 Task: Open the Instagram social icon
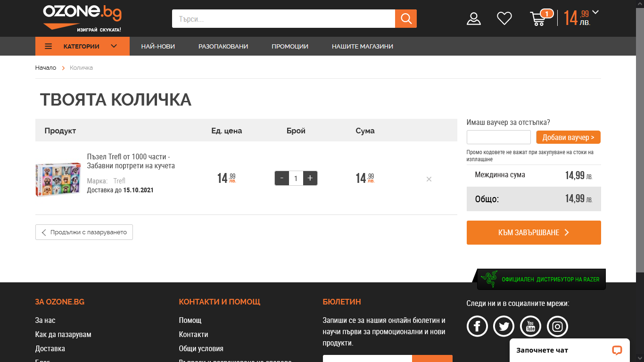(x=557, y=326)
